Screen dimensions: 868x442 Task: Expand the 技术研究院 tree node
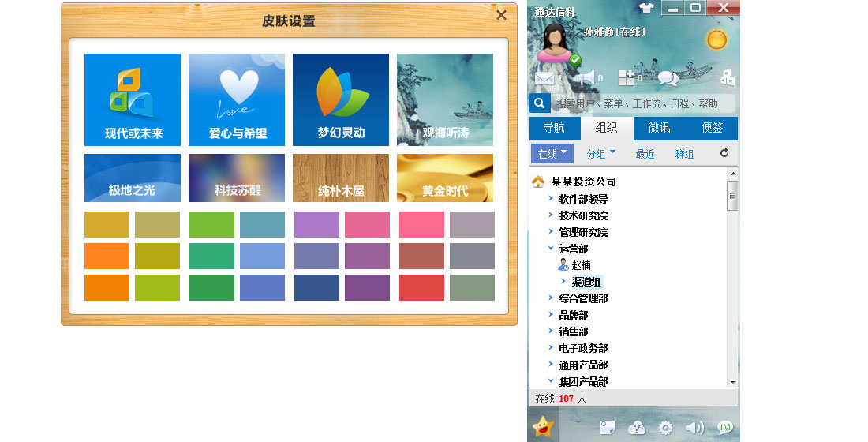[552, 215]
